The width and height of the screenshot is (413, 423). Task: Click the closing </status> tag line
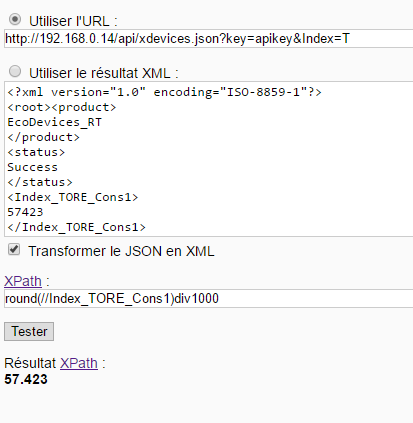coord(40,182)
